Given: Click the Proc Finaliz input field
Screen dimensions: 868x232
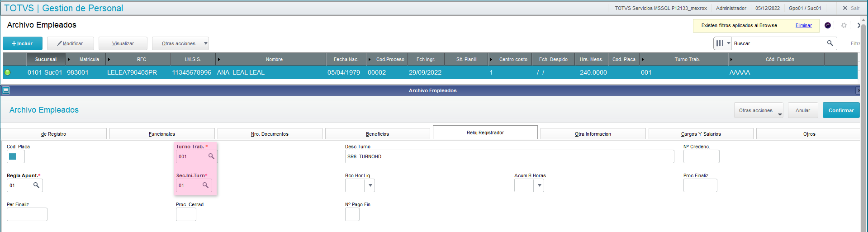Looking at the screenshot, I should [700, 185].
